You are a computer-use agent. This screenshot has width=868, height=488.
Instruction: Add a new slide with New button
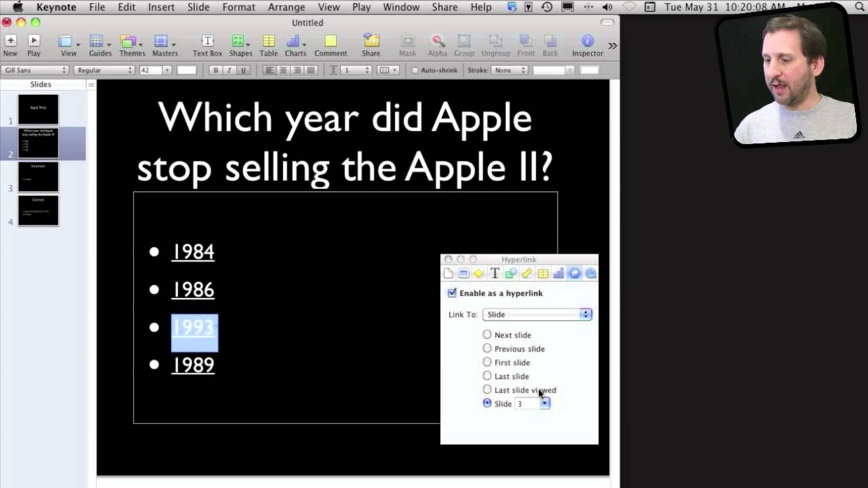coord(10,45)
